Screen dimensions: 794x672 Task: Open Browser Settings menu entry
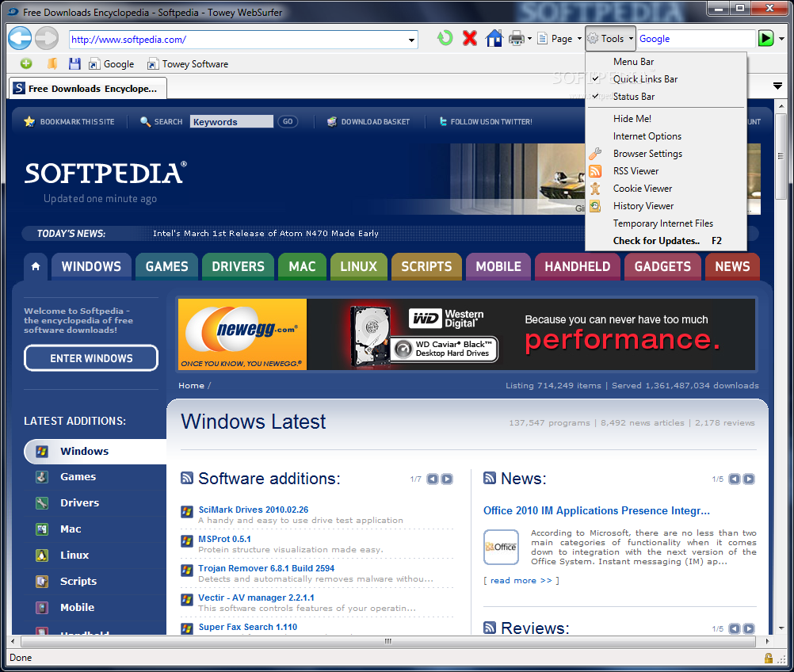click(x=666, y=154)
